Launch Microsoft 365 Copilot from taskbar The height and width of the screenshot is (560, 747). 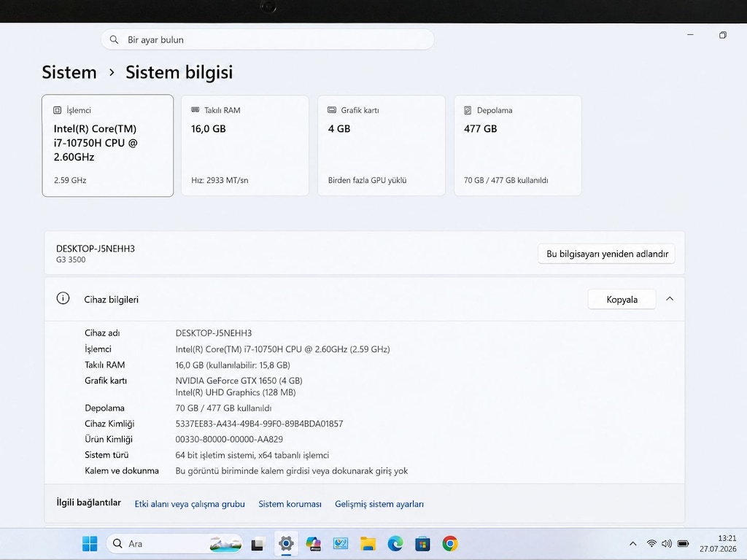(313, 543)
